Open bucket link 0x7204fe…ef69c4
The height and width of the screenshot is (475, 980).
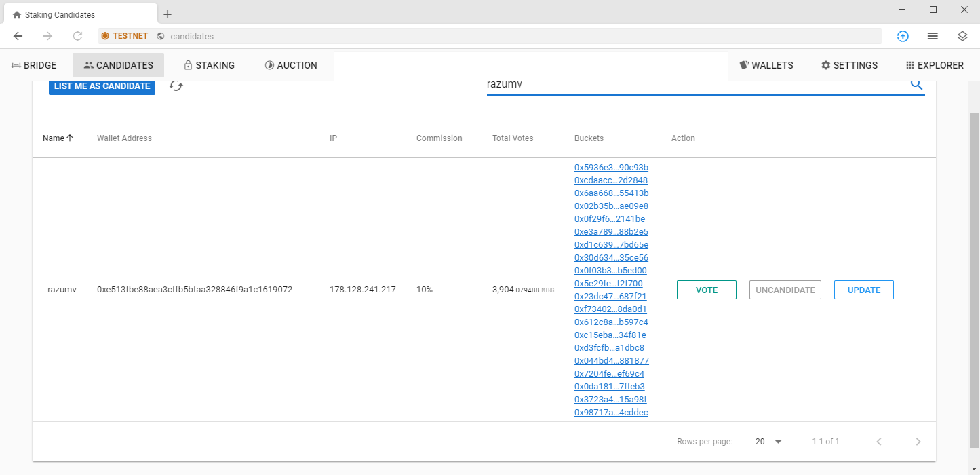609,374
